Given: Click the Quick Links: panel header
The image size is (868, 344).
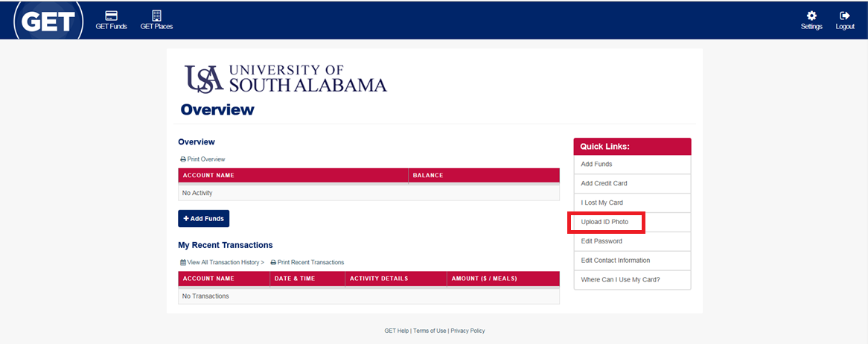Looking at the screenshot, I should pos(632,147).
